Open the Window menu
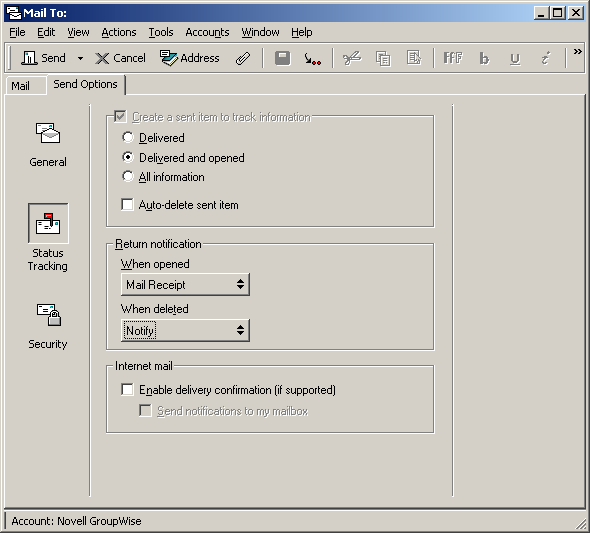This screenshot has height=533, width=590. [260, 32]
